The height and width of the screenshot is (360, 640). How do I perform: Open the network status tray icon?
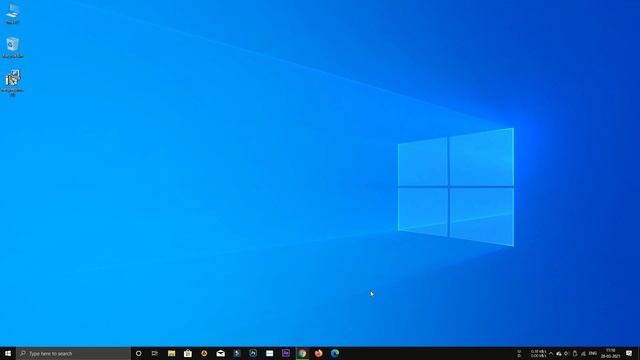point(583,353)
